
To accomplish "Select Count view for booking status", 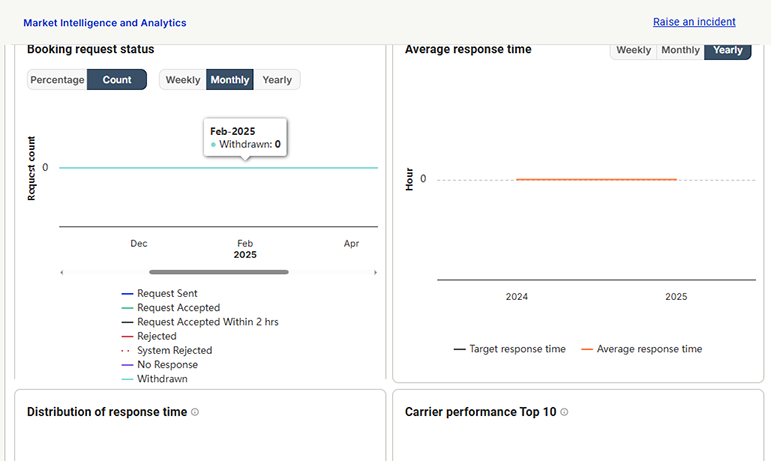I will [x=117, y=80].
